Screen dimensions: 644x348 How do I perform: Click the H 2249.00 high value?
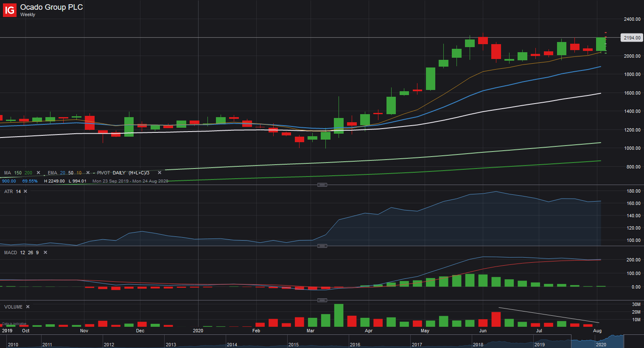pos(54,181)
